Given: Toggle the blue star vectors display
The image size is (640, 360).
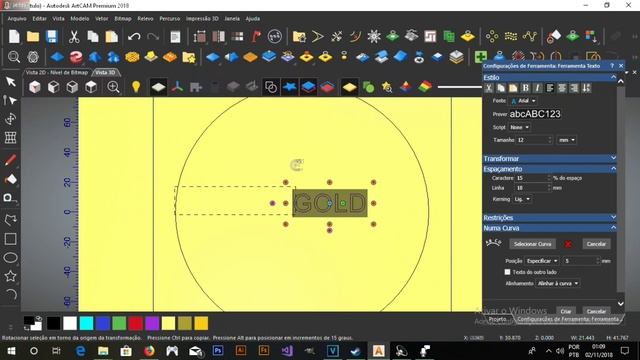Looking at the screenshot, I should [x=290, y=87].
